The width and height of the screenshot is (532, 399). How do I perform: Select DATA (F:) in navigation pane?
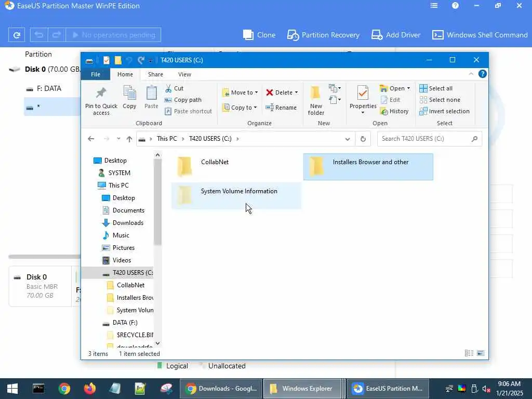(x=125, y=323)
